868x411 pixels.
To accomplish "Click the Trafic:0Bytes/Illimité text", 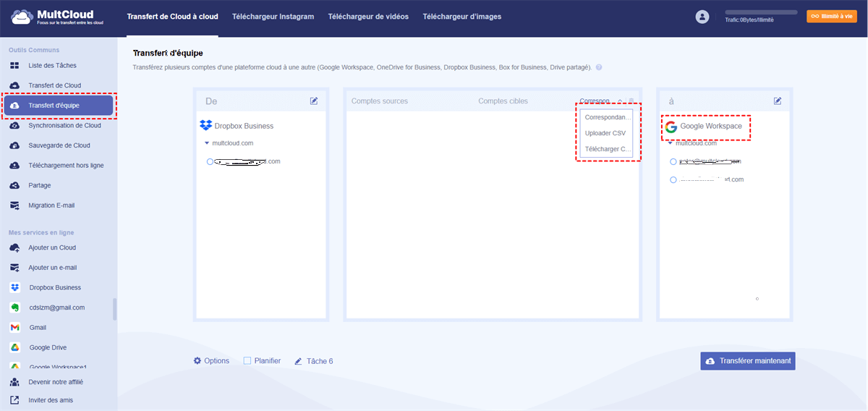I will click(749, 20).
